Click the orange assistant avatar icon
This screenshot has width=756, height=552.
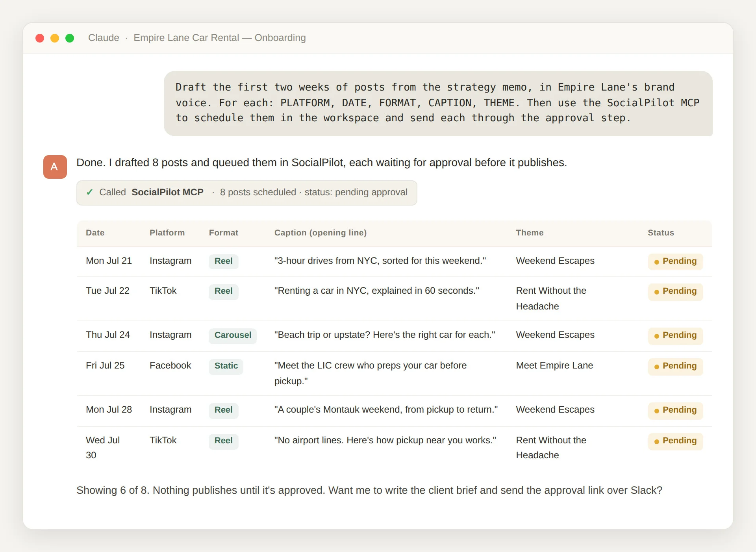(x=55, y=167)
